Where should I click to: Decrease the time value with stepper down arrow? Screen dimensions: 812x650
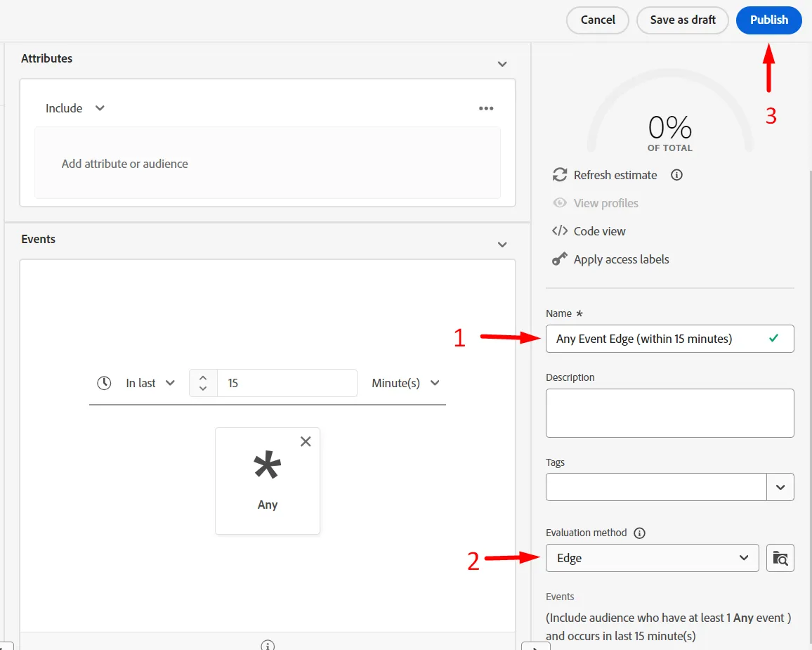pyautogui.click(x=203, y=389)
